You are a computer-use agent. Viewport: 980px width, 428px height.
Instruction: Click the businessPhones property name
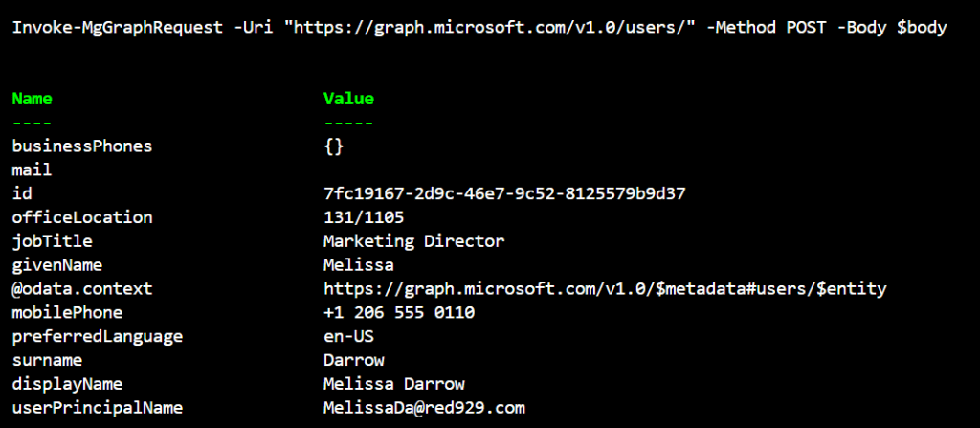(82, 146)
